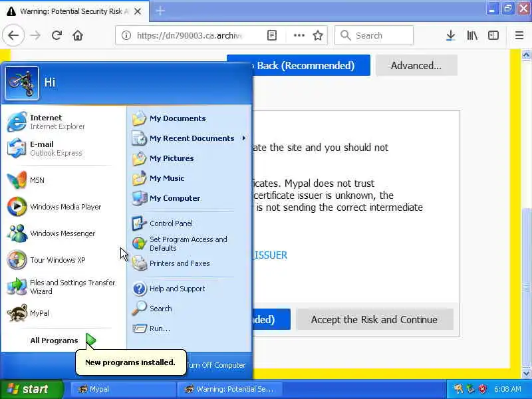Screen dimensions: 532x399
Task: Go back with the browser back arrow
Action: (13, 35)
